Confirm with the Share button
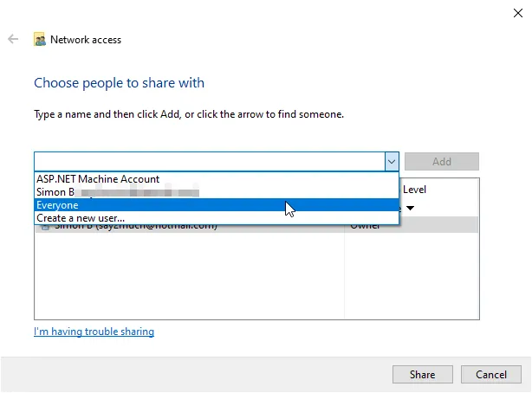 click(x=423, y=374)
